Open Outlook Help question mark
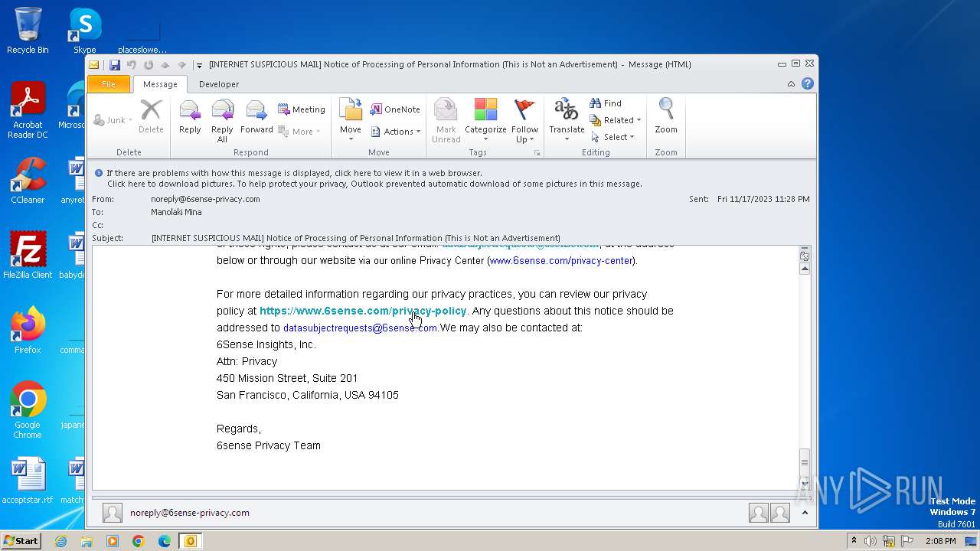Viewport: 980px width, 551px height. pos(807,84)
